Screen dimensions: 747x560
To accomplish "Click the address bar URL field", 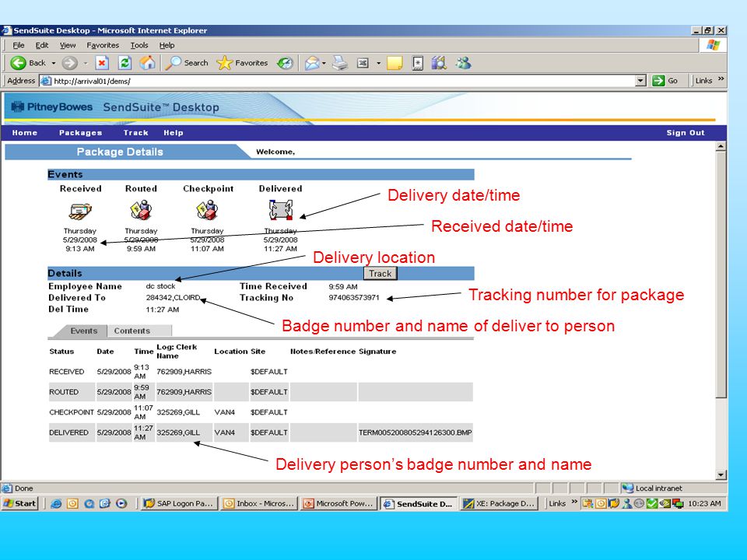I will tap(337, 81).
